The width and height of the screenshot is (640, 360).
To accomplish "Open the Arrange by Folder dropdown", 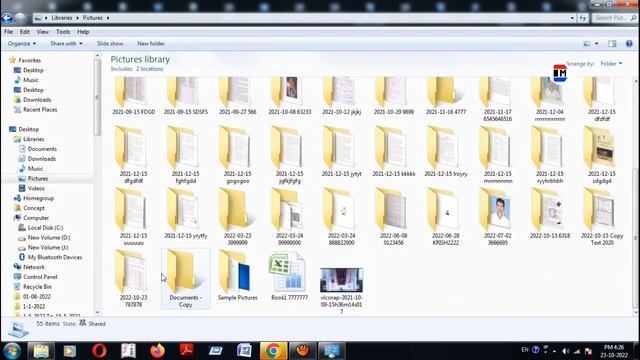I will (x=611, y=64).
